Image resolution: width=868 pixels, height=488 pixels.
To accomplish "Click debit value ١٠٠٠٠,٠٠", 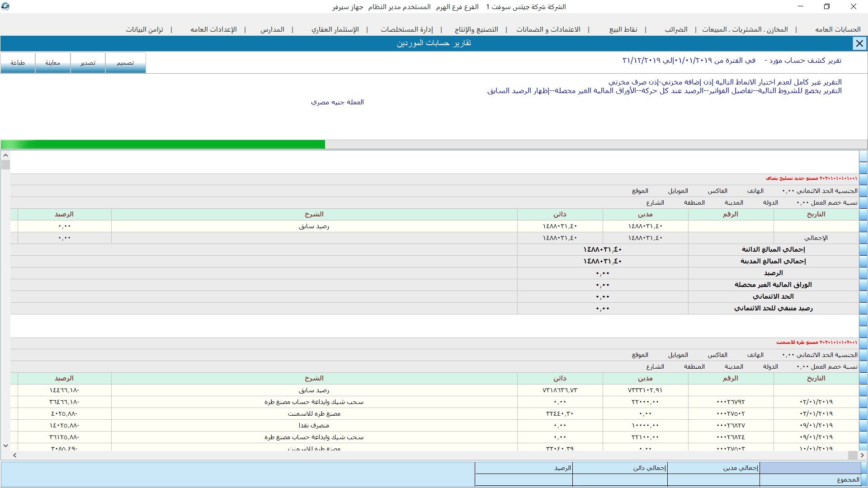I will [645, 425].
